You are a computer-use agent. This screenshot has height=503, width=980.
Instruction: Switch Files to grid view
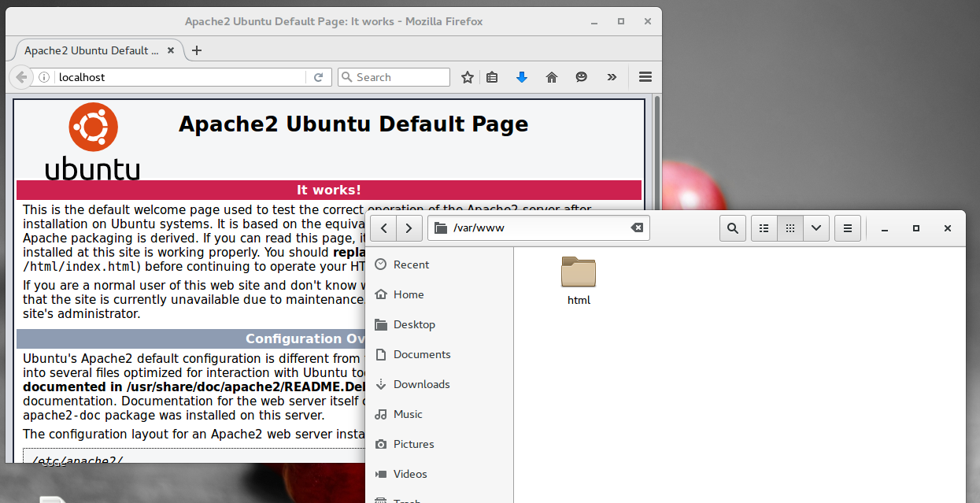click(x=790, y=228)
